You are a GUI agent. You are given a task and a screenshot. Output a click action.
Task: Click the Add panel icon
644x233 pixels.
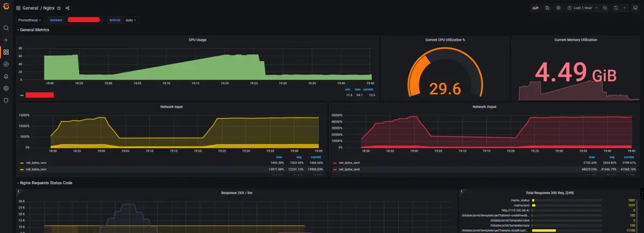click(x=535, y=8)
